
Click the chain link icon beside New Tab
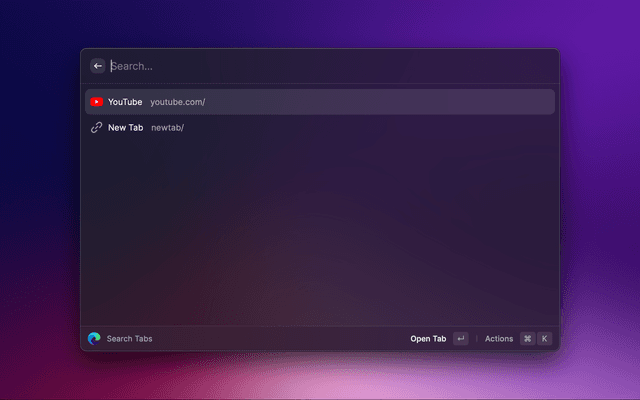(96, 128)
